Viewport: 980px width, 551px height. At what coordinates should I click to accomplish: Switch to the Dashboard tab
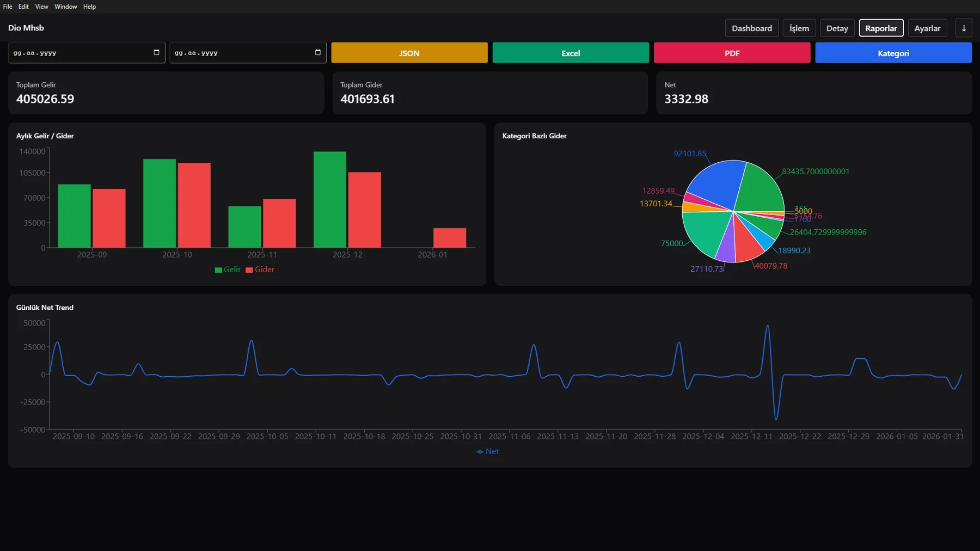point(751,28)
